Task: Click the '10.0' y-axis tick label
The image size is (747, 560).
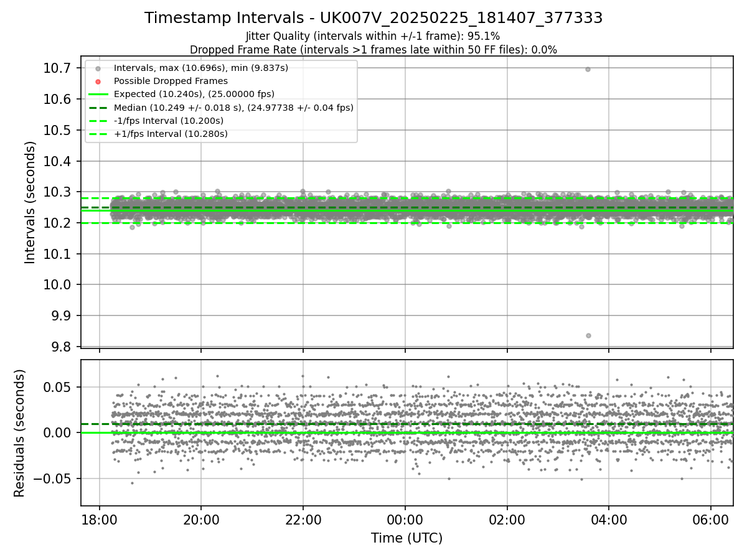Action: tap(58, 285)
